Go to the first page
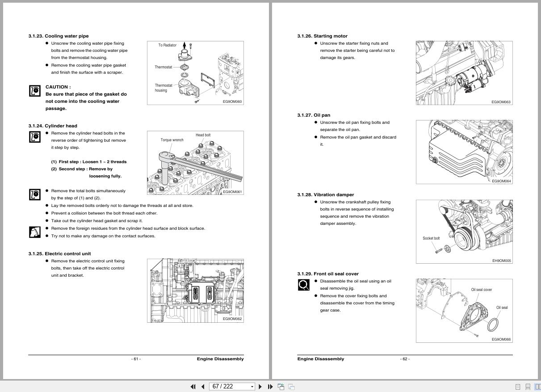 [x=193, y=387]
